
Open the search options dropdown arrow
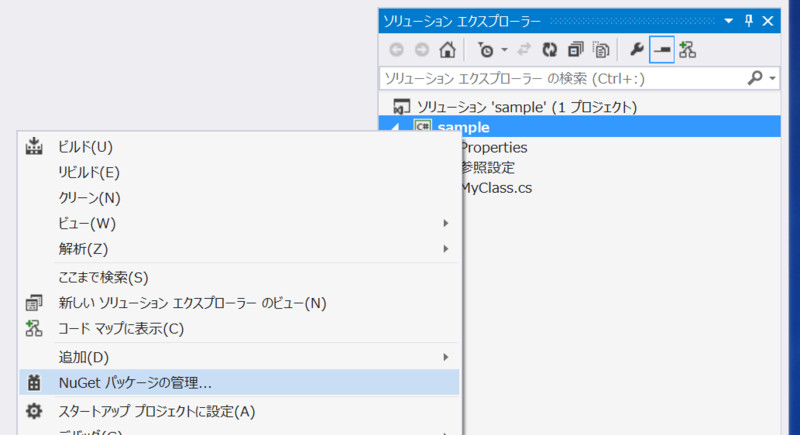(x=772, y=79)
